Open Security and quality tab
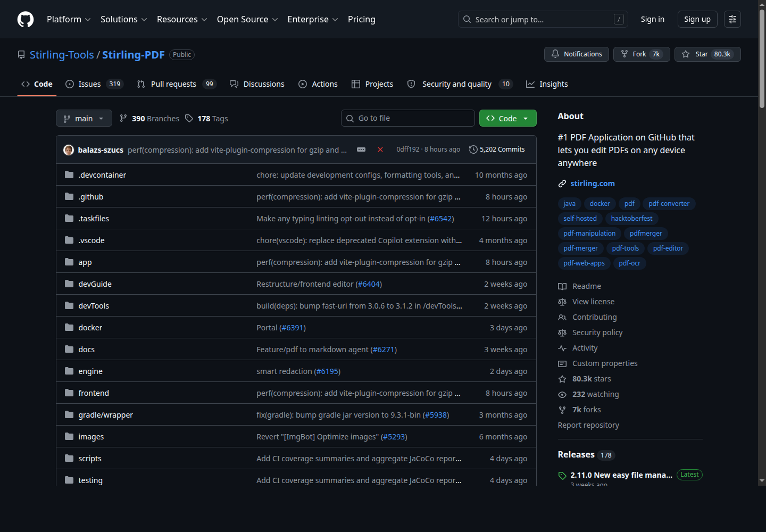 point(460,84)
